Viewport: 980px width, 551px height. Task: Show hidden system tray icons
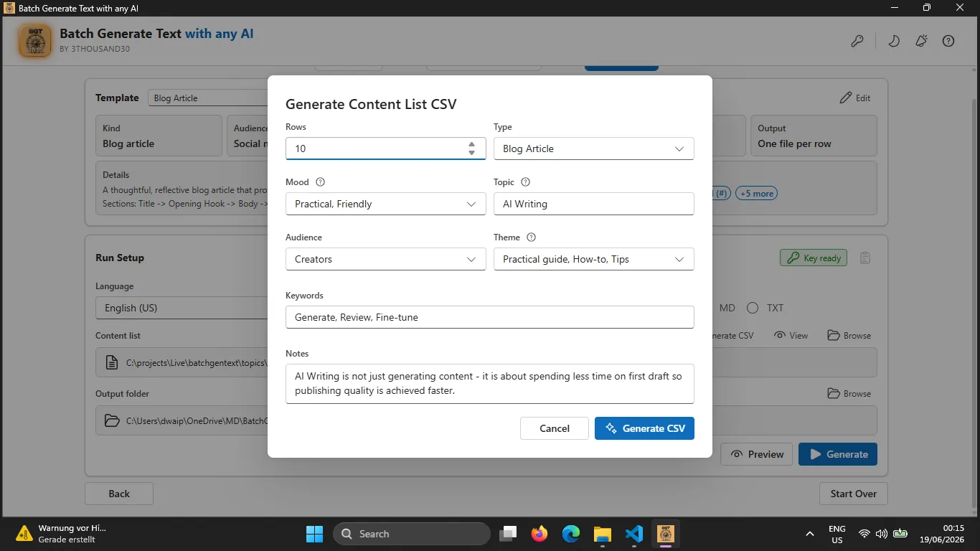(x=810, y=534)
